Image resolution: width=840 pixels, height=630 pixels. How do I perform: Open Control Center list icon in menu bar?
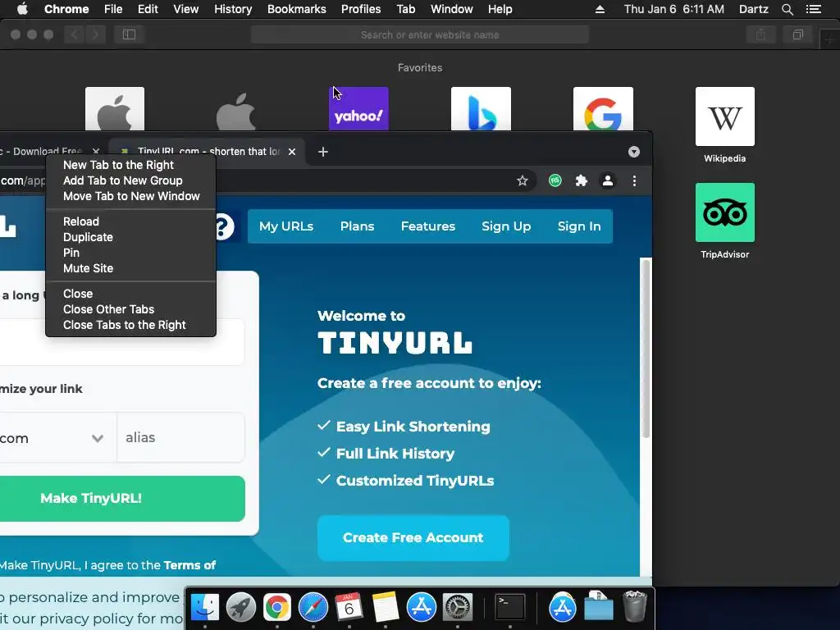813,9
